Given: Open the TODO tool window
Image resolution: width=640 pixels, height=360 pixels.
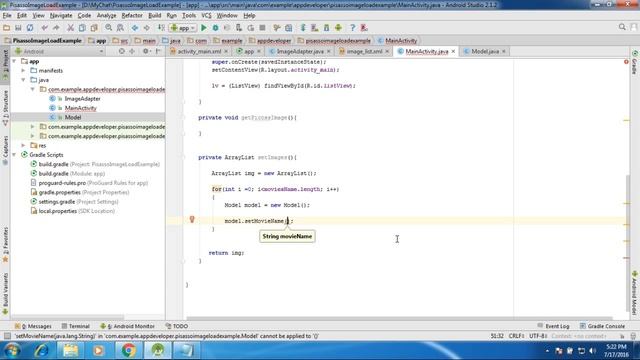Looking at the screenshot, I should click(177, 326).
